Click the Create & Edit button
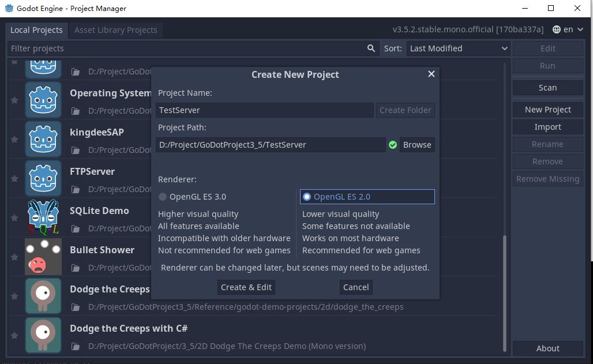The image size is (593, 364). click(246, 287)
